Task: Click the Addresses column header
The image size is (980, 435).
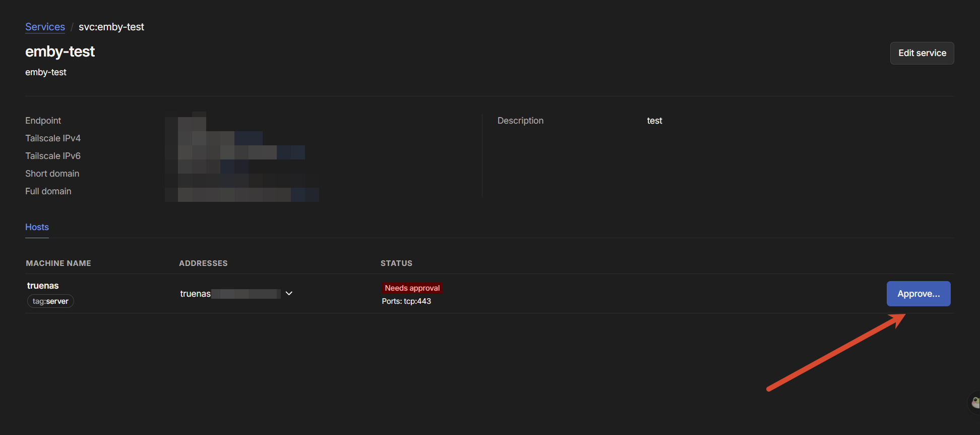Action: click(x=203, y=263)
